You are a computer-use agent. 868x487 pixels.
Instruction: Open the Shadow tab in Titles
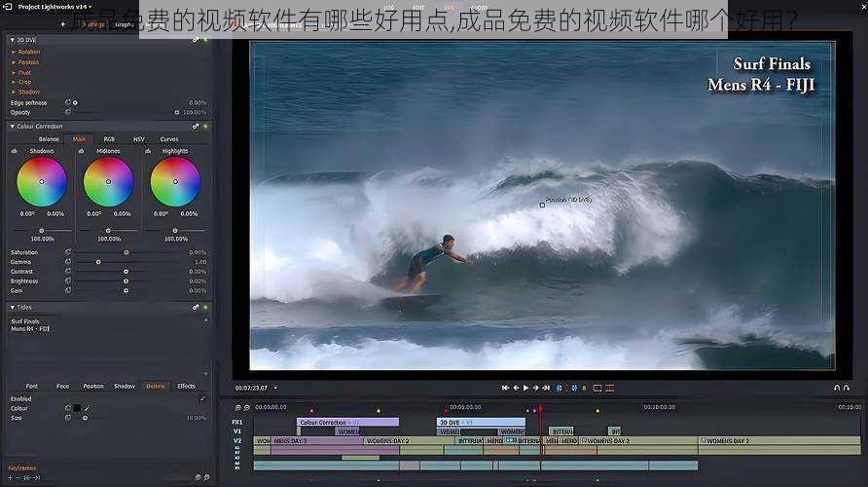(x=124, y=386)
